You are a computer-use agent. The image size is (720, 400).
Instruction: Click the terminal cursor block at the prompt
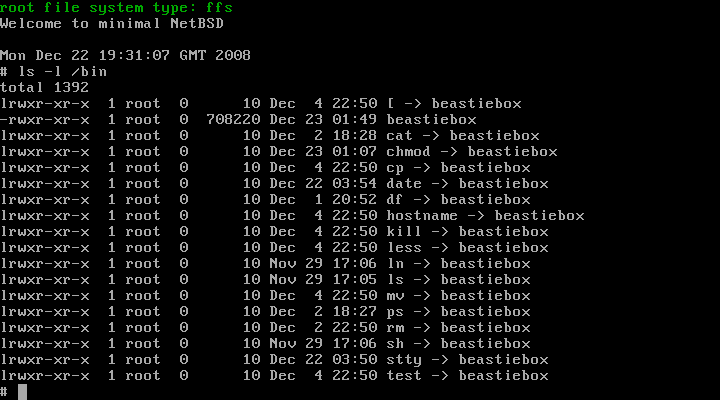coord(22,392)
